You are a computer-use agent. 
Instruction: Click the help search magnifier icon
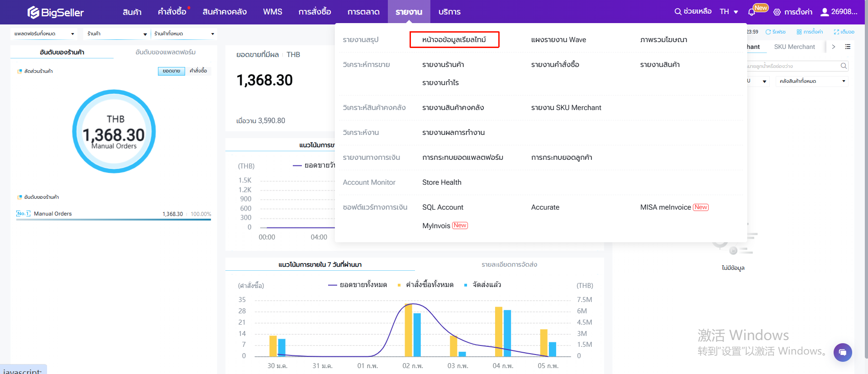pos(678,12)
